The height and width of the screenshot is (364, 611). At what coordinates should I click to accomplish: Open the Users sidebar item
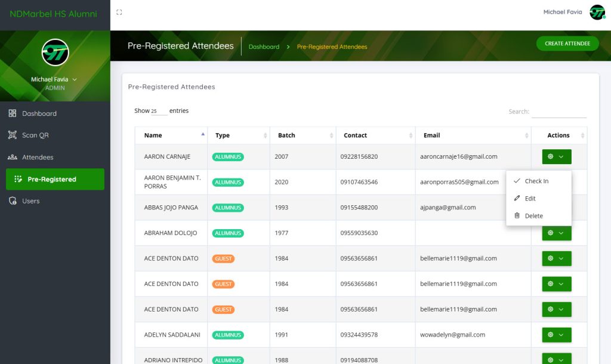coord(30,201)
